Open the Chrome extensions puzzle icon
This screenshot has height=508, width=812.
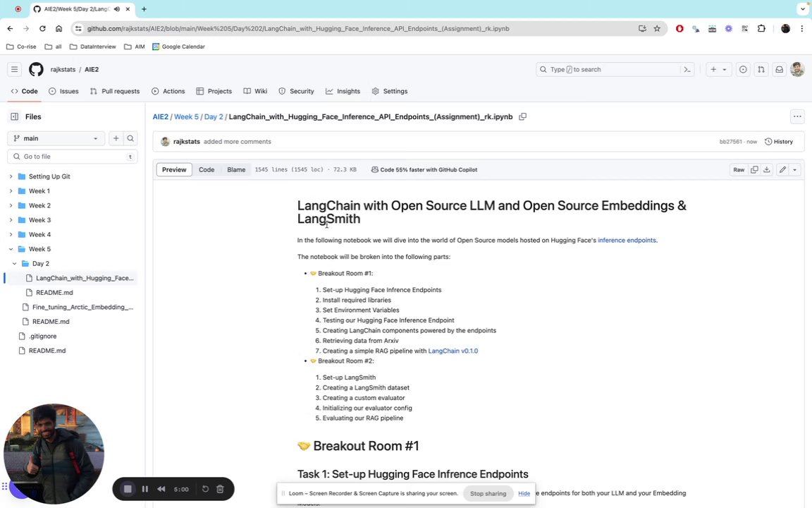tap(761, 28)
